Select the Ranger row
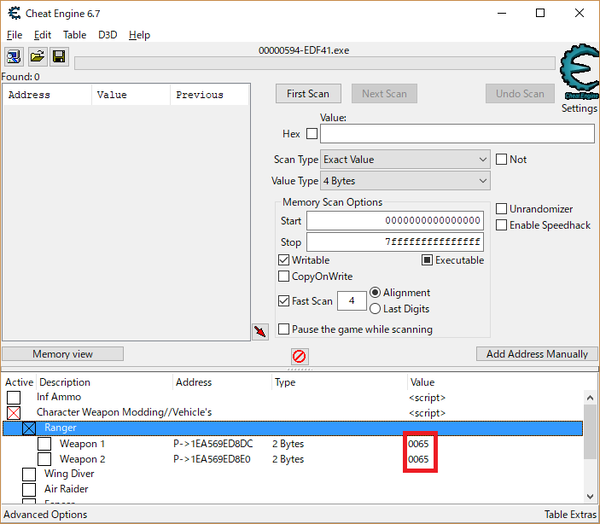 293,428
